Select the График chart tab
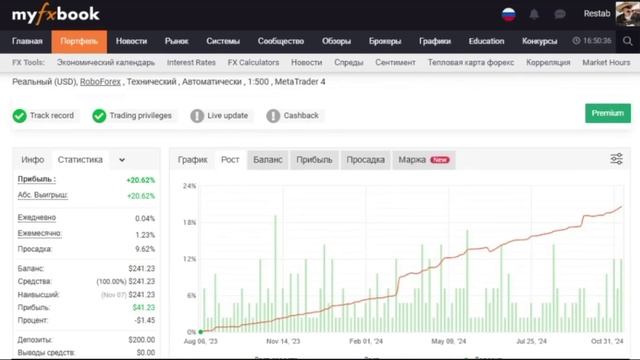This screenshot has width=640, height=360. tap(193, 160)
